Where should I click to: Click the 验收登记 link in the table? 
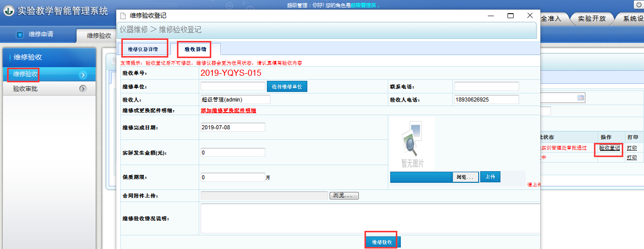click(x=610, y=148)
